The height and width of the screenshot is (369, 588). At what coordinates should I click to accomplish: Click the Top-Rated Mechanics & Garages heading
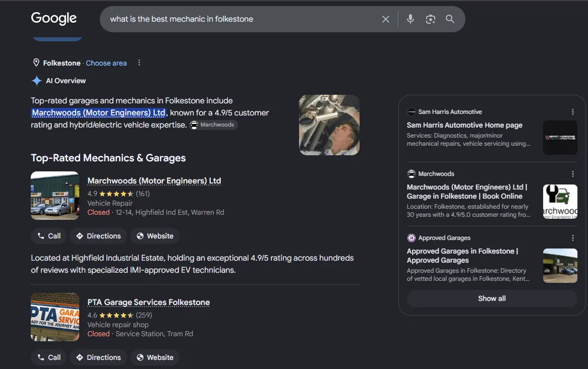pyautogui.click(x=108, y=158)
